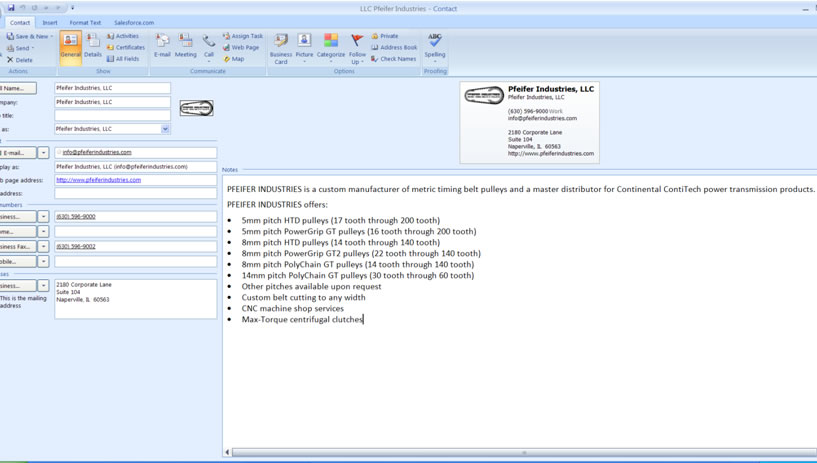Image resolution: width=817 pixels, height=463 pixels.
Task: Click the empty IM address field
Action: [135, 193]
